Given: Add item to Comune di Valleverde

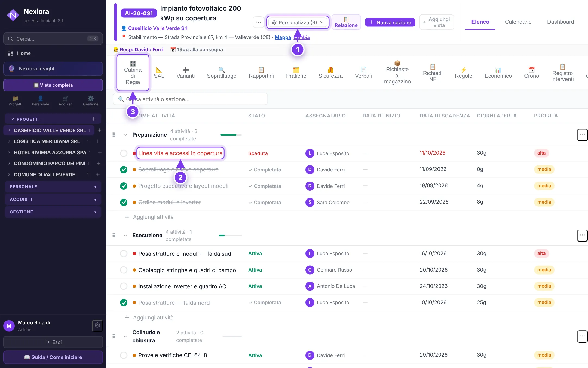Looking at the screenshot, I should (98, 174).
